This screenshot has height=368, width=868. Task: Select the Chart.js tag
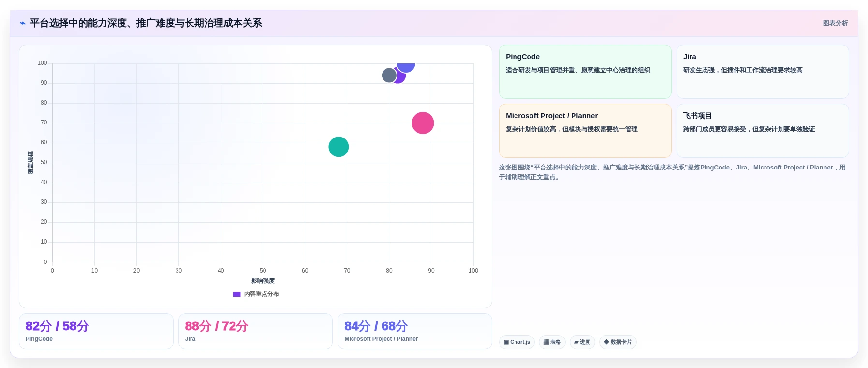517,342
